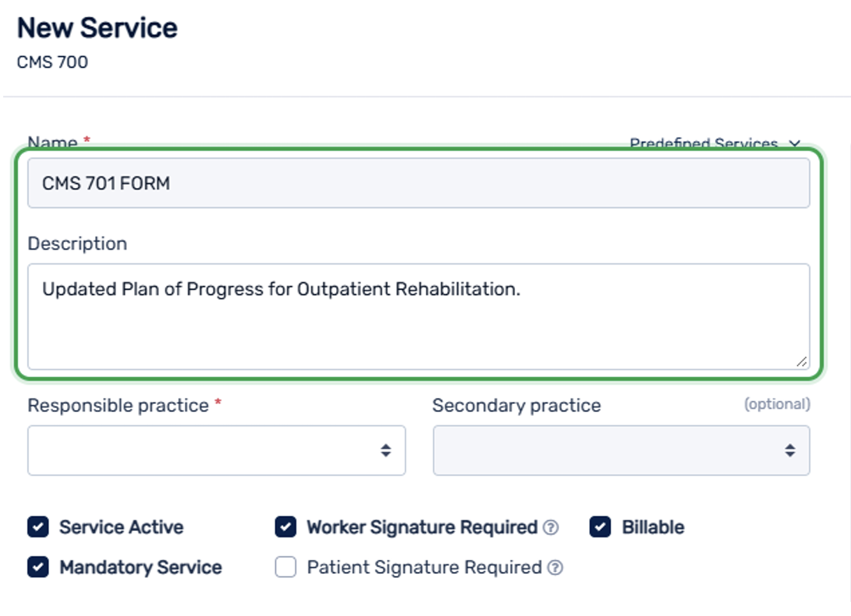The height and width of the screenshot is (616, 851).
Task: Click the Mandatory Service label text
Action: (x=141, y=567)
